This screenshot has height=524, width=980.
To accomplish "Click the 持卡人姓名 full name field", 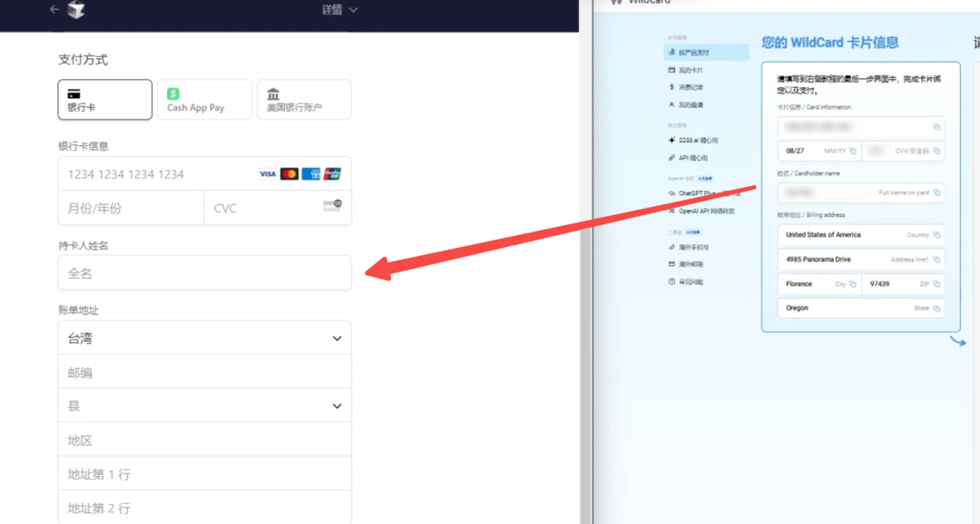I will point(204,272).
